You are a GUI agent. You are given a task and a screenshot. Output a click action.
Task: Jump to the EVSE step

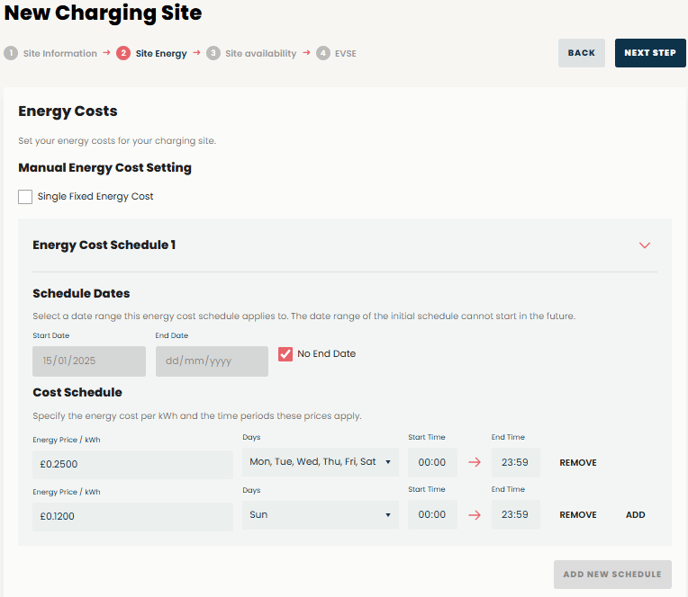(x=346, y=54)
